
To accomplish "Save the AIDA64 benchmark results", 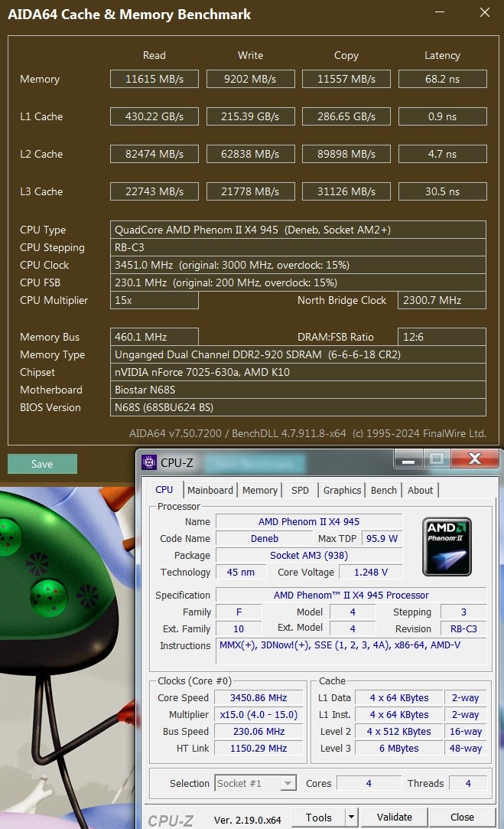I will point(42,464).
